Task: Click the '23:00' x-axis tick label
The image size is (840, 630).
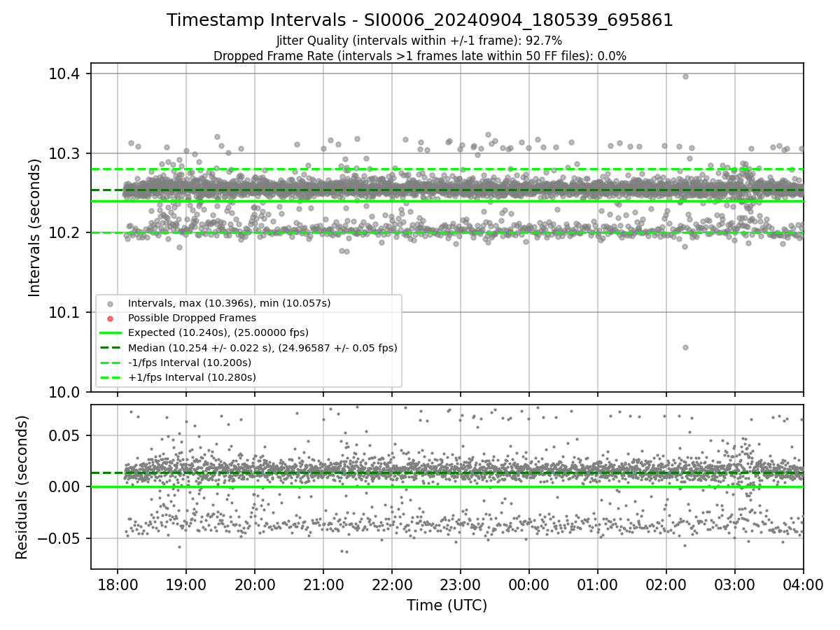Action: (460, 584)
